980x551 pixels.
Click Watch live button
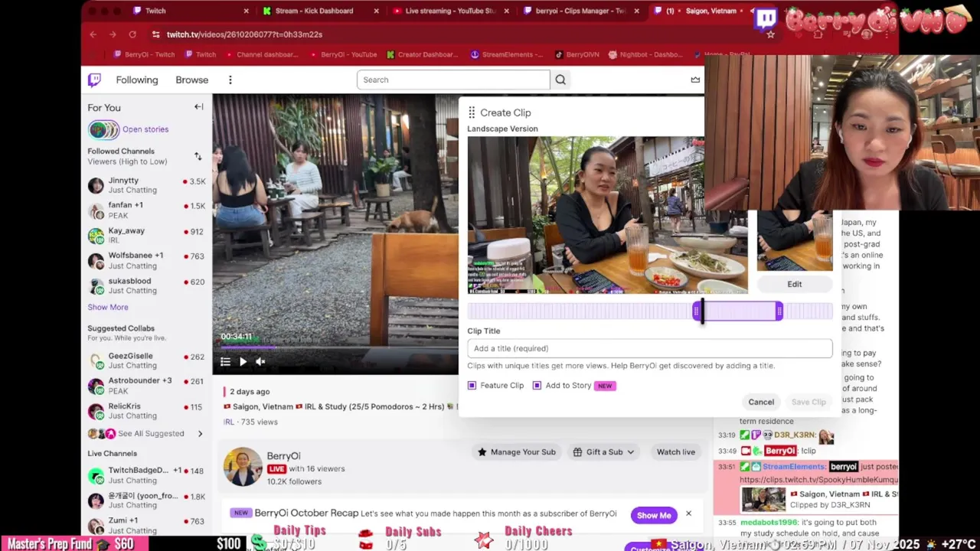tap(675, 452)
